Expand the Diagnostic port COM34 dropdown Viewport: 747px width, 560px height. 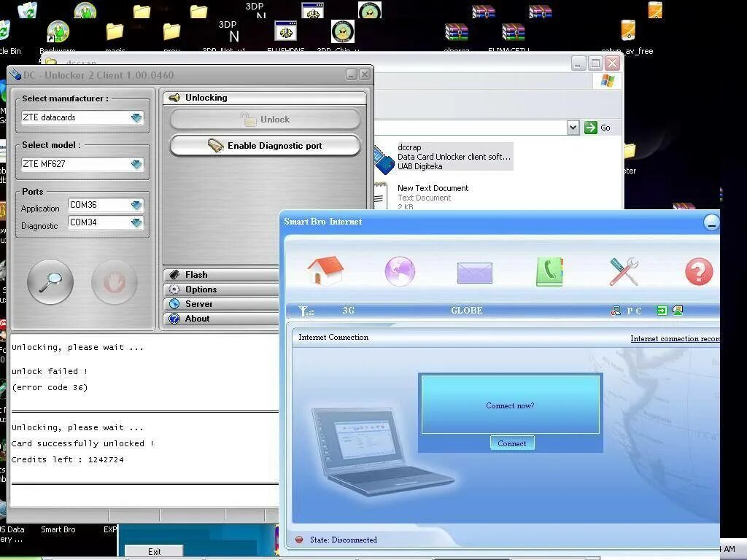pos(136,223)
